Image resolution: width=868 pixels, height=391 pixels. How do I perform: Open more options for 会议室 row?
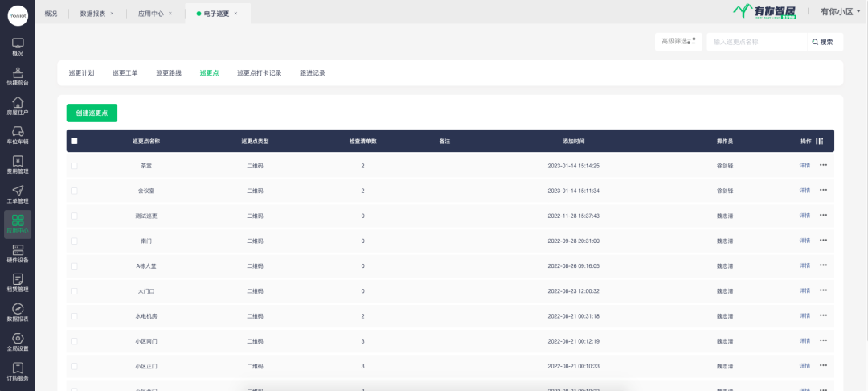coord(823,191)
